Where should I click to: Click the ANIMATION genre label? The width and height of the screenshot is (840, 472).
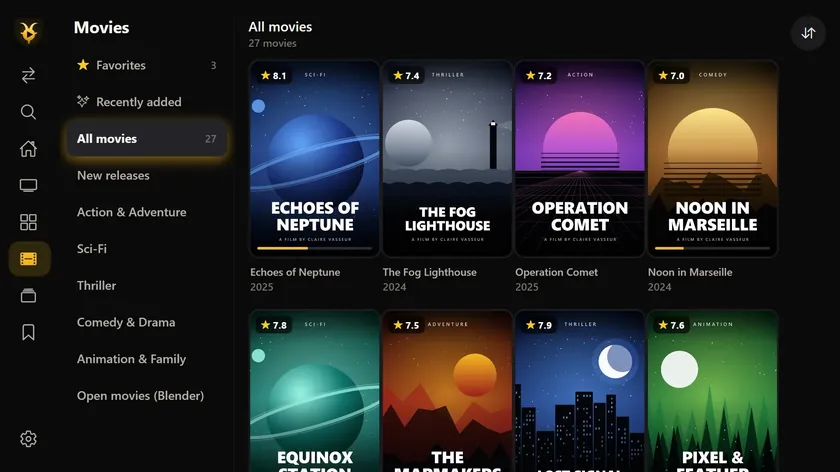(x=713, y=324)
